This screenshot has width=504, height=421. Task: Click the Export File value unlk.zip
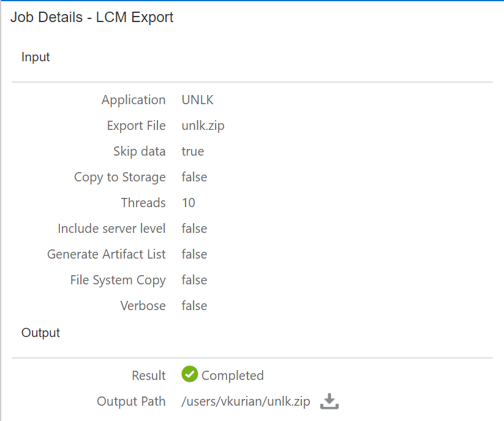coord(203,126)
